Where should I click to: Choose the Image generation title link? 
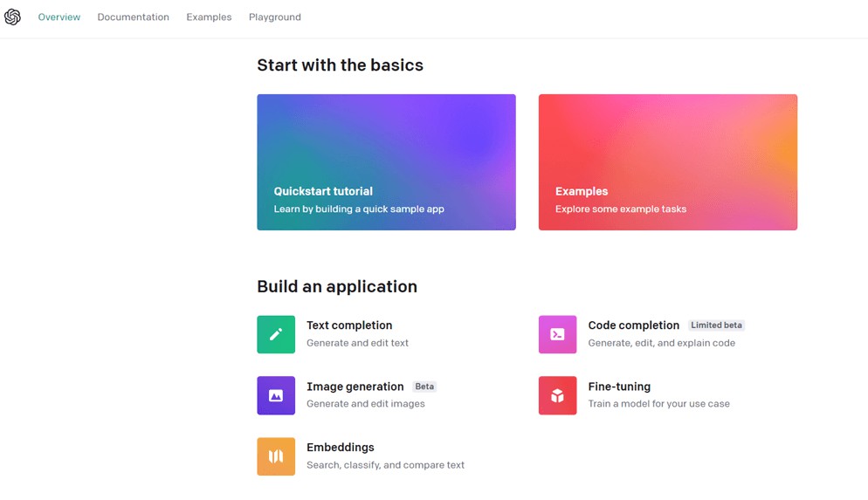coord(355,387)
